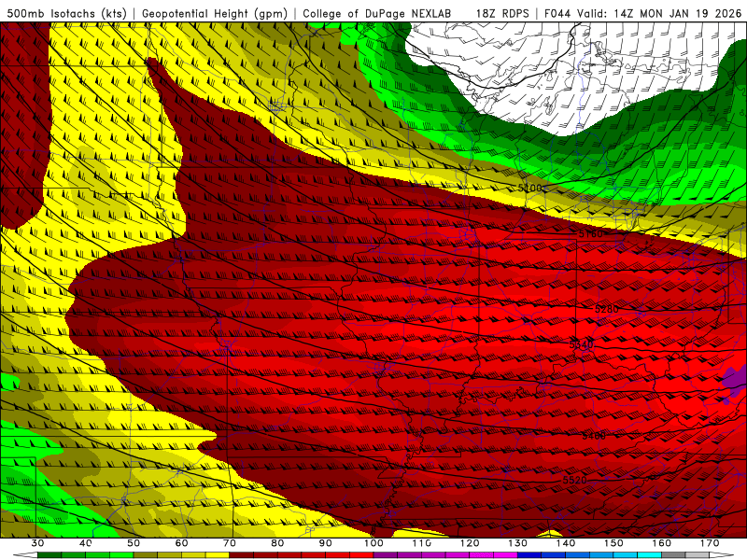Click the '18Z RDPS' model run label
Screen dimensions: 747x560
coord(502,13)
